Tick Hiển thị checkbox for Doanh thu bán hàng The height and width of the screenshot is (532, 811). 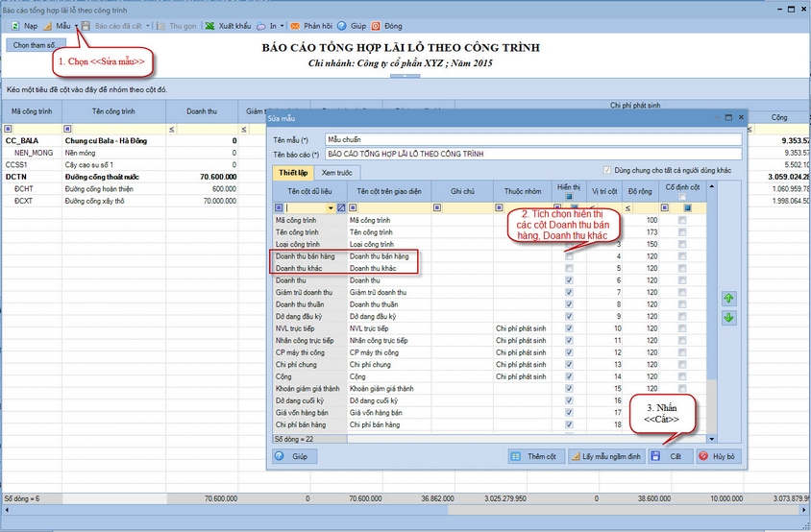(569, 256)
